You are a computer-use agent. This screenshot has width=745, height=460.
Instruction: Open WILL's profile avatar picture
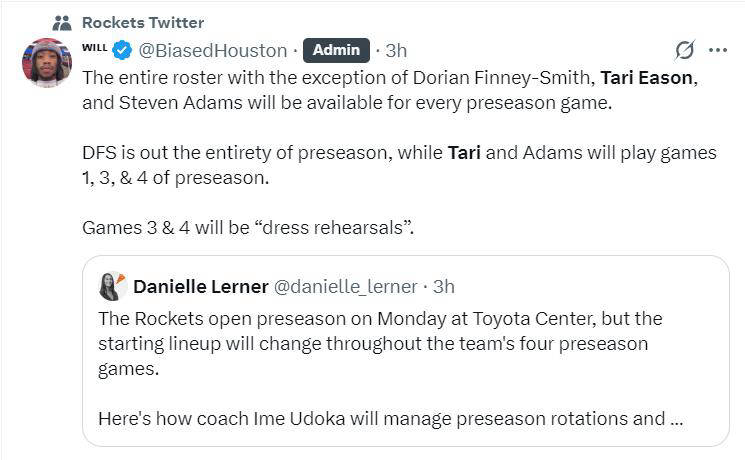[x=46, y=63]
